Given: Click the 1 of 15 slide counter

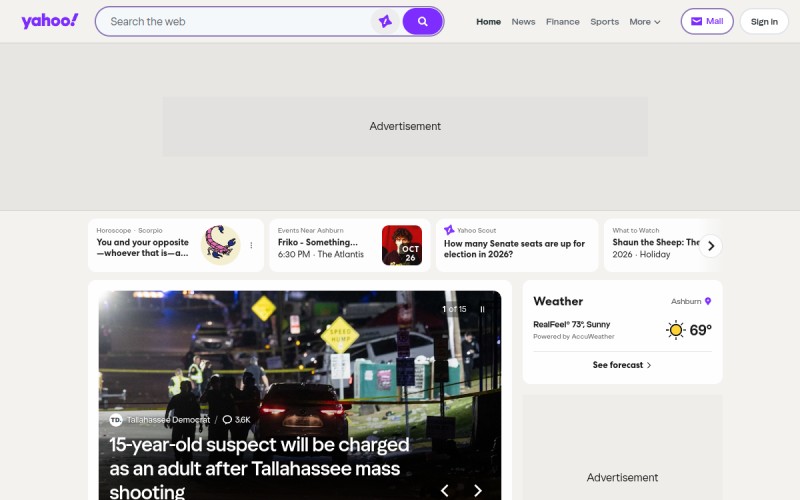Looking at the screenshot, I should pyautogui.click(x=454, y=309).
